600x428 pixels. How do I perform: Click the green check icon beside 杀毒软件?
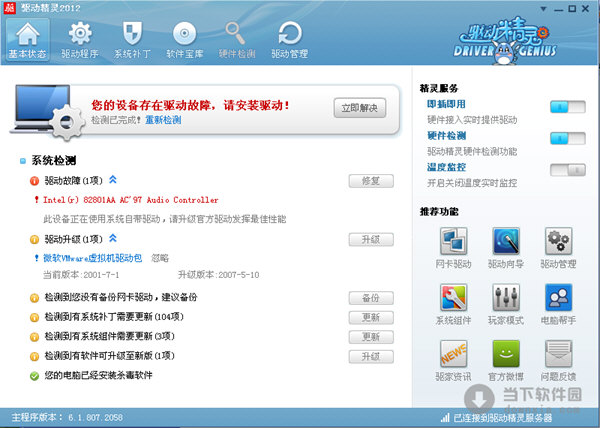coord(34,376)
